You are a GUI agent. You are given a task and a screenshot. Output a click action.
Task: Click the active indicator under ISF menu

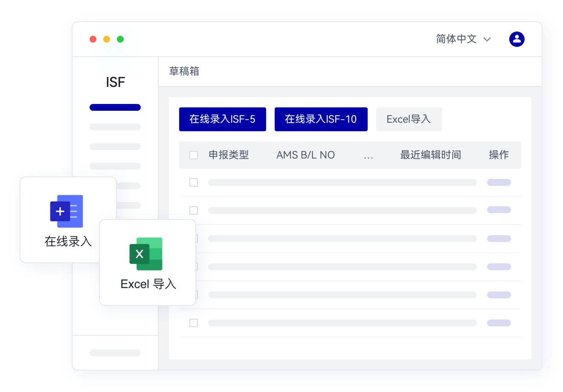[x=115, y=107]
